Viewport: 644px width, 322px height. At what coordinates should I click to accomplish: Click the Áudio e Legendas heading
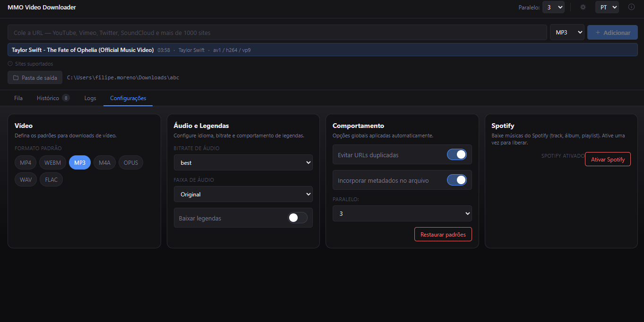[201, 126]
